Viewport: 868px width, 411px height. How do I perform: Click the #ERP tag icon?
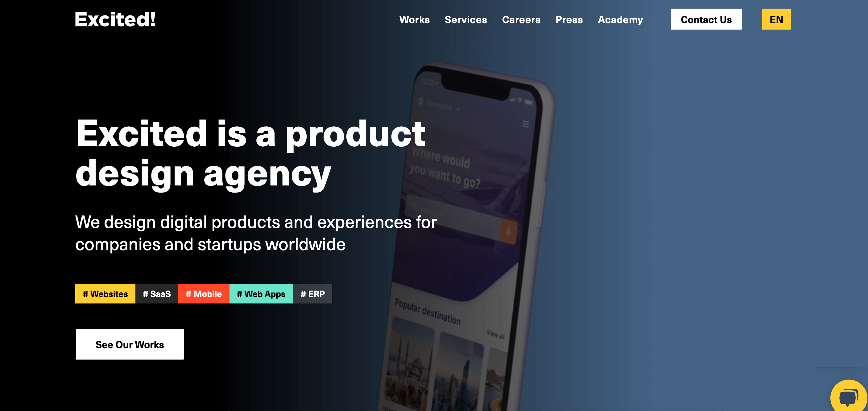coord(313,294)
